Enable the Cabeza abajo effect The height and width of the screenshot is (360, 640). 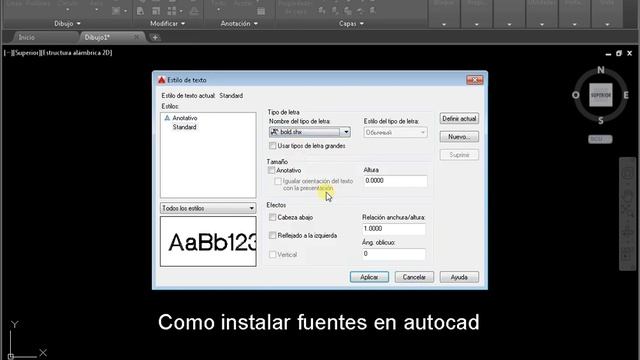pos(273,218)
